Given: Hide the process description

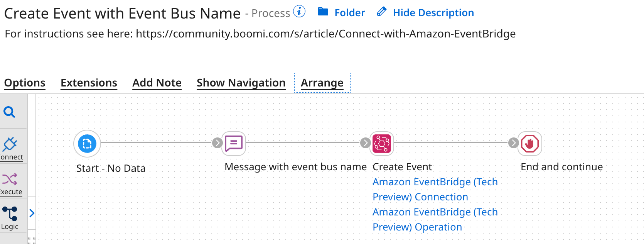Looking at the screenshot, I should 433,12.
